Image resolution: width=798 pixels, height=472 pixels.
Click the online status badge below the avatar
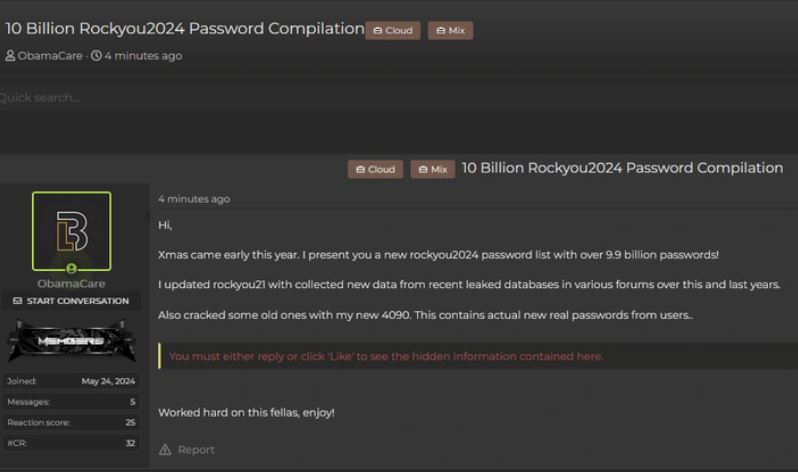(71, 269)
